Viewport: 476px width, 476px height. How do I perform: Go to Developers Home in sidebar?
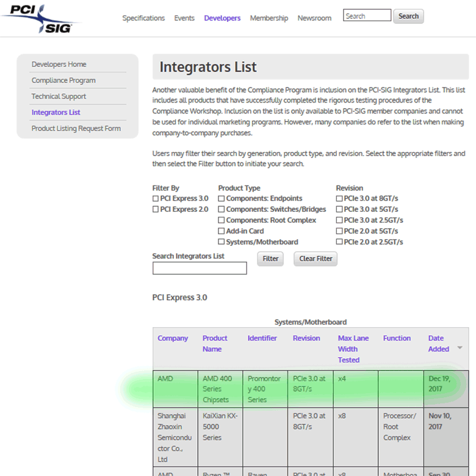click(x=59, y=64)
